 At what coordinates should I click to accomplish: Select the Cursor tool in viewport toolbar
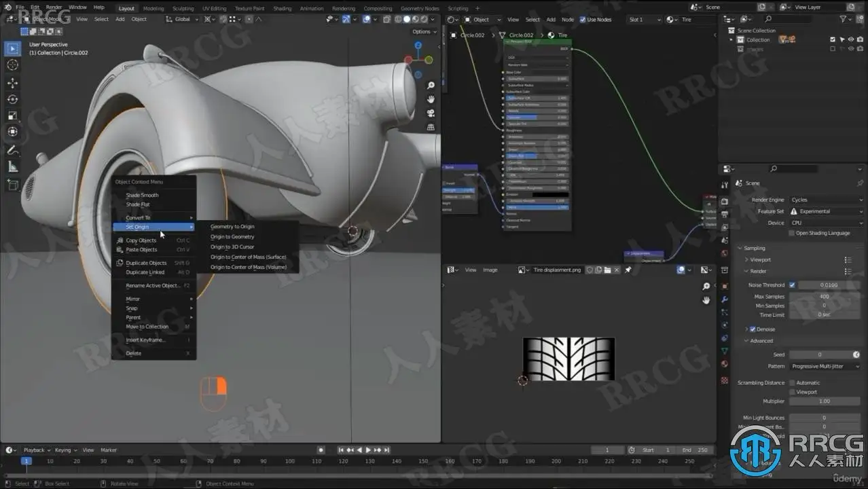[12, 65]
